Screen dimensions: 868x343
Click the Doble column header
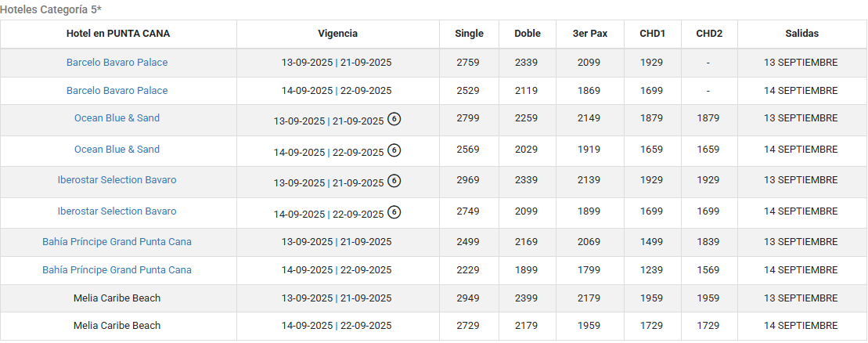click(x=528, y=33)
